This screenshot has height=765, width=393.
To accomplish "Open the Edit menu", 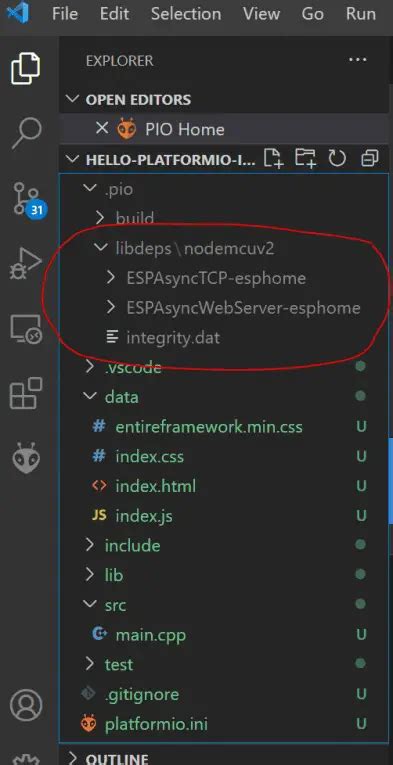I will click(x=114, y=14).
